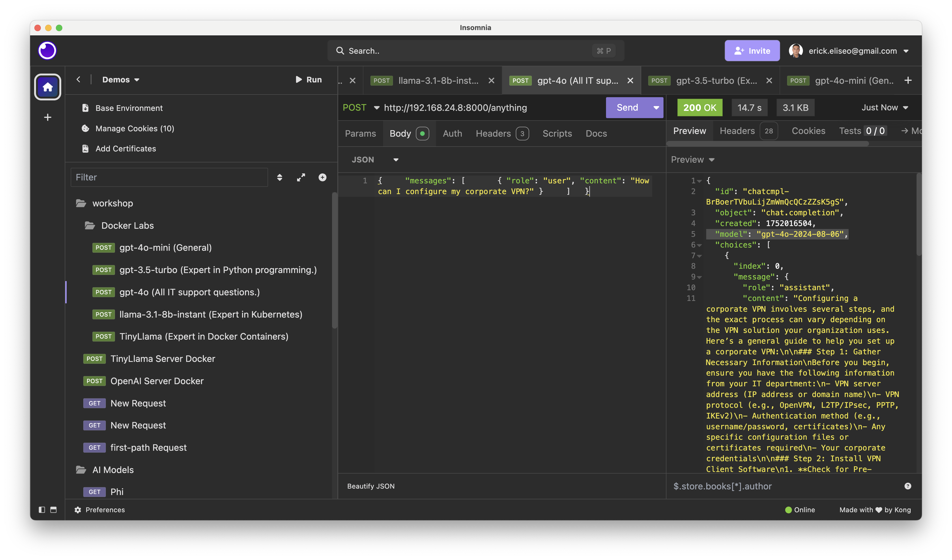Click the create new request plus circle icon
952x560 pixels.
click(322, 177)
